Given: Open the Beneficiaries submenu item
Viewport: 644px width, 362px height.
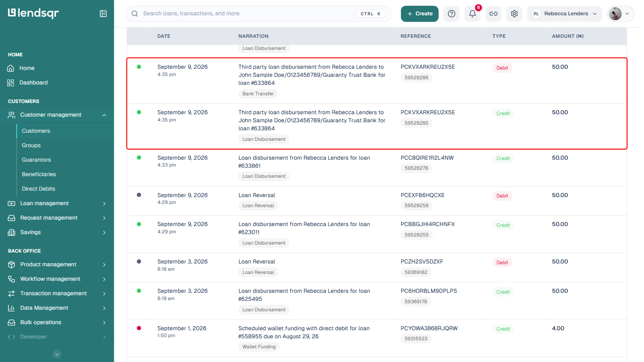Looking at the screenshot, I should (x=39, y=174).
